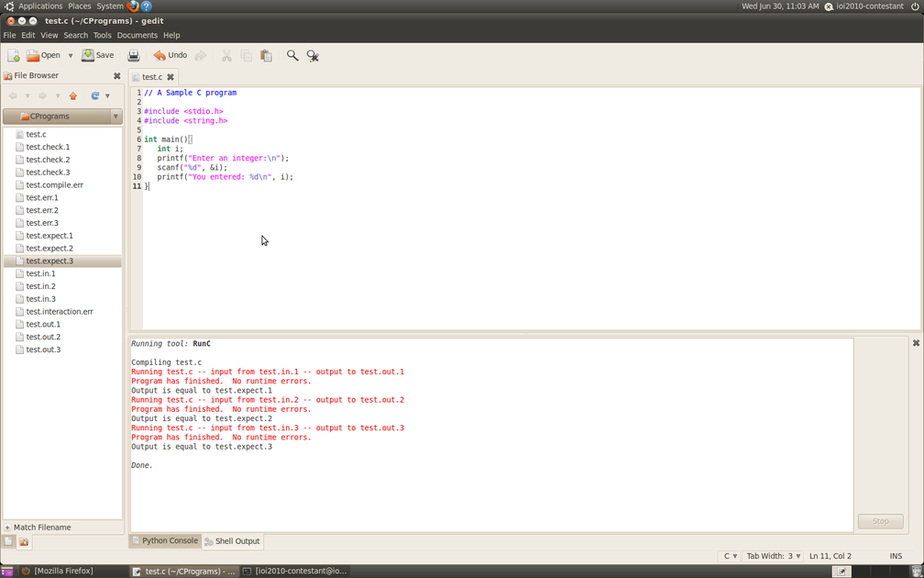Go up to parent folder in File Browser
Screen dimensions: 924x578
coord(73,95)
